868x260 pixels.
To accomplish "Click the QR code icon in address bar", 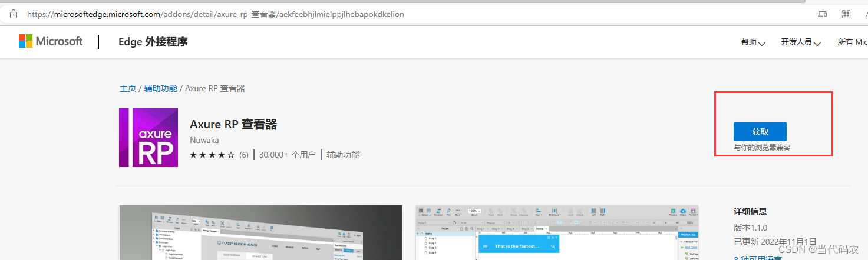I will [846, 14].
